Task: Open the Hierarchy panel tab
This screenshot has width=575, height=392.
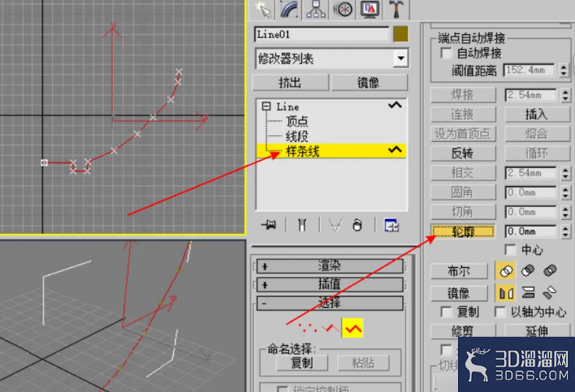Action: (316, 9)
